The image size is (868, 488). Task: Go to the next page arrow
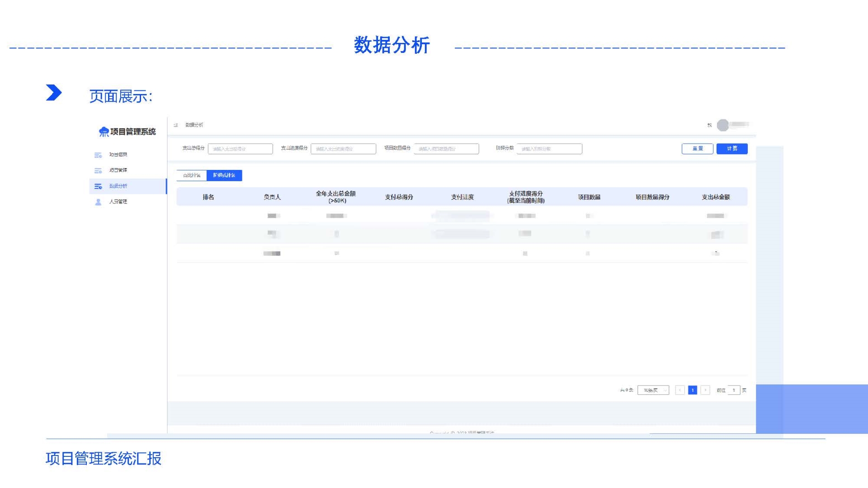[x=705, y=390]
